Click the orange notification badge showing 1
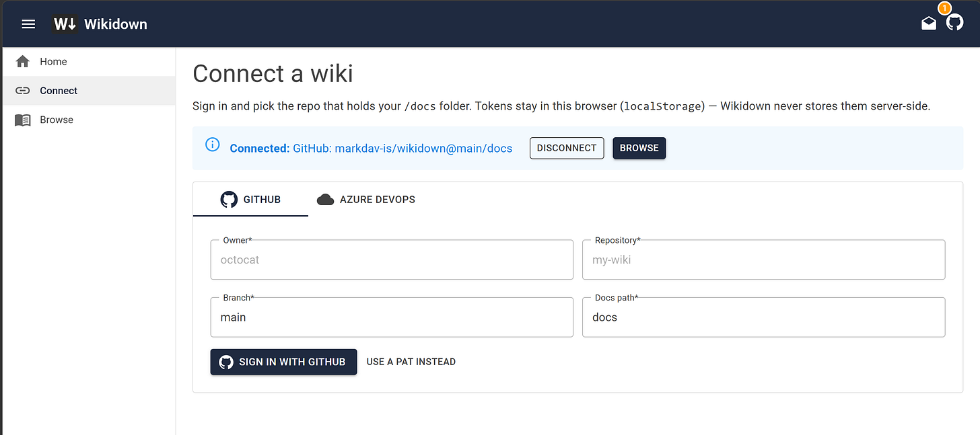980x435 pixels. coord(944,8)
